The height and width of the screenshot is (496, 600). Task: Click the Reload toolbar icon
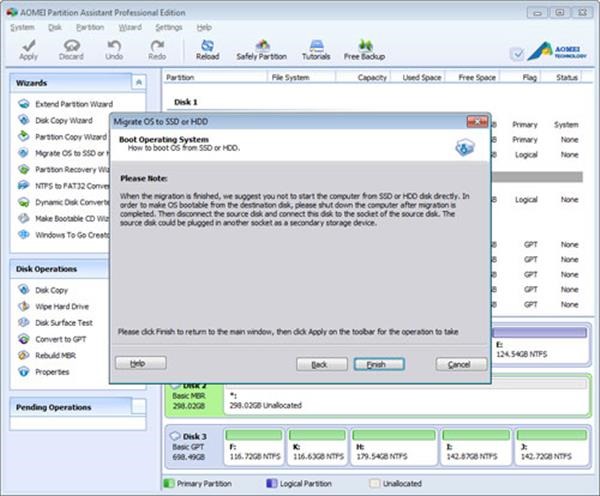click(x=207, y=46)
